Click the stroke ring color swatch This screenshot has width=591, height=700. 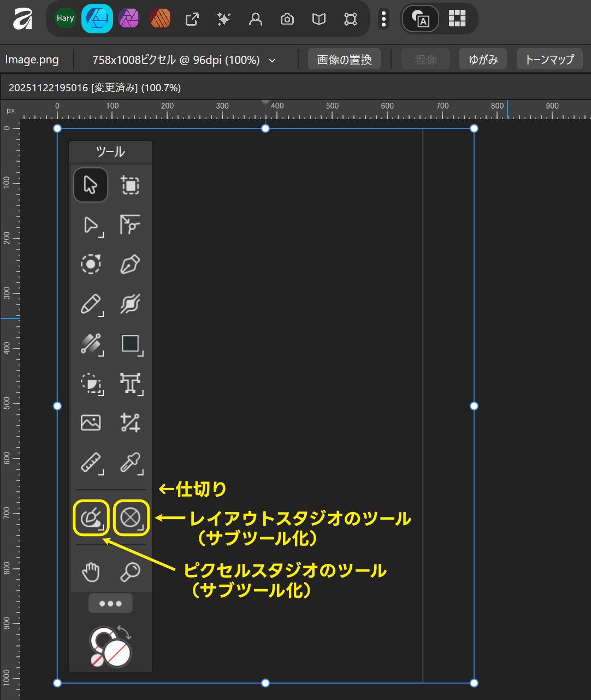tap(102, 638)
